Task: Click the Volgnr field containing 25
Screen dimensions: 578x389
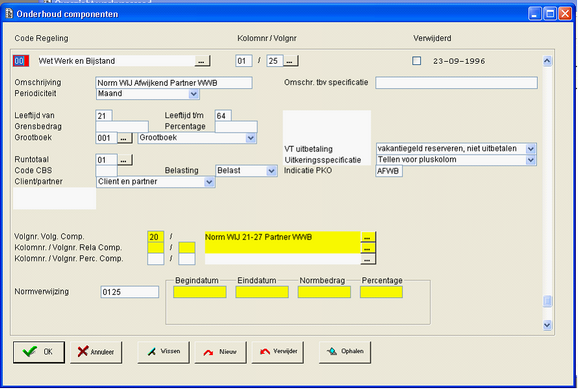Action: coord(275,61)
